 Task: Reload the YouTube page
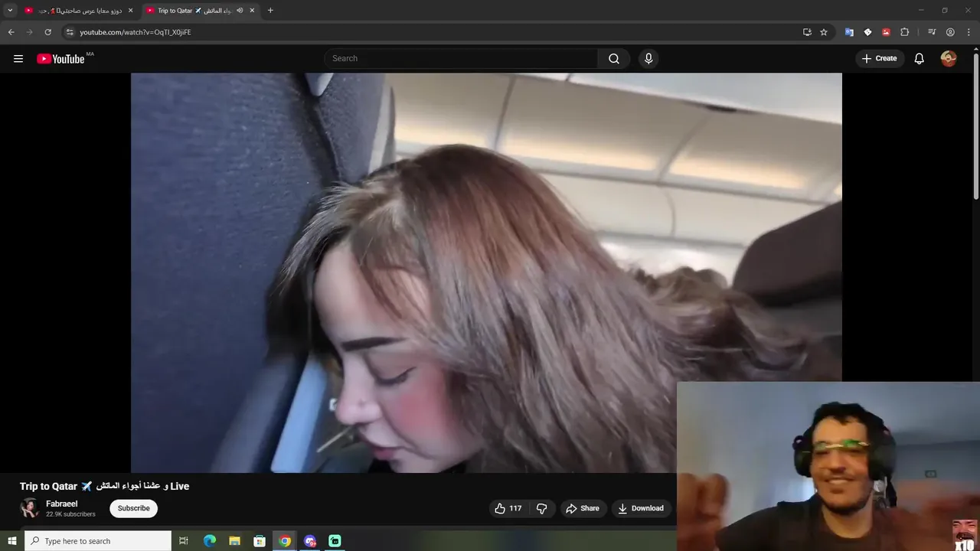pos(47,32)
